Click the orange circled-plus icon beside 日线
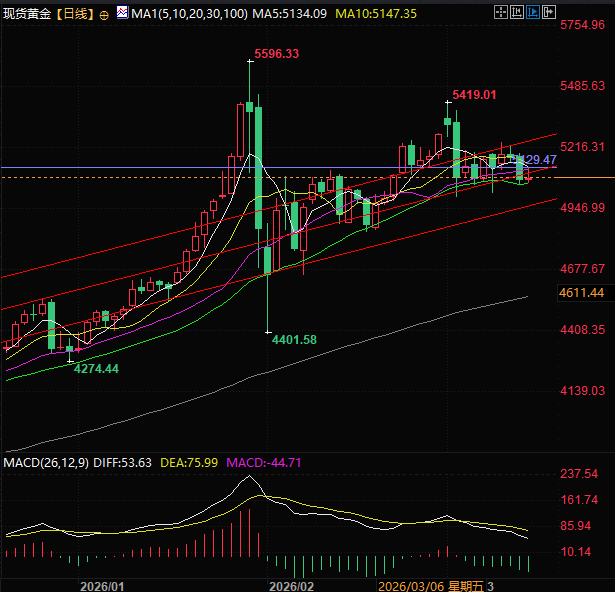Image resolution: width=615 pixels, height=592 pixels. click(x=104, y=15)
